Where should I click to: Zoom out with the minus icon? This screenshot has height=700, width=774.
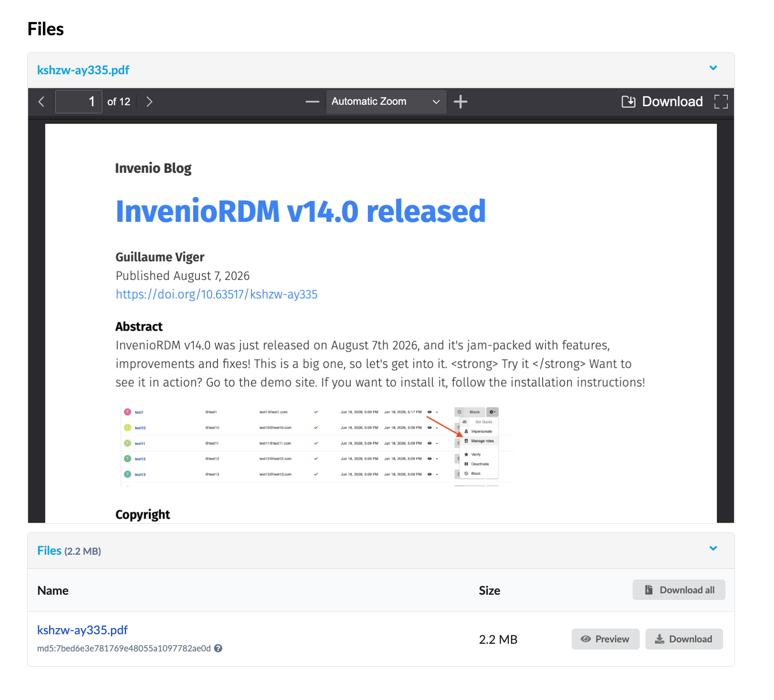tap(312, 101)
